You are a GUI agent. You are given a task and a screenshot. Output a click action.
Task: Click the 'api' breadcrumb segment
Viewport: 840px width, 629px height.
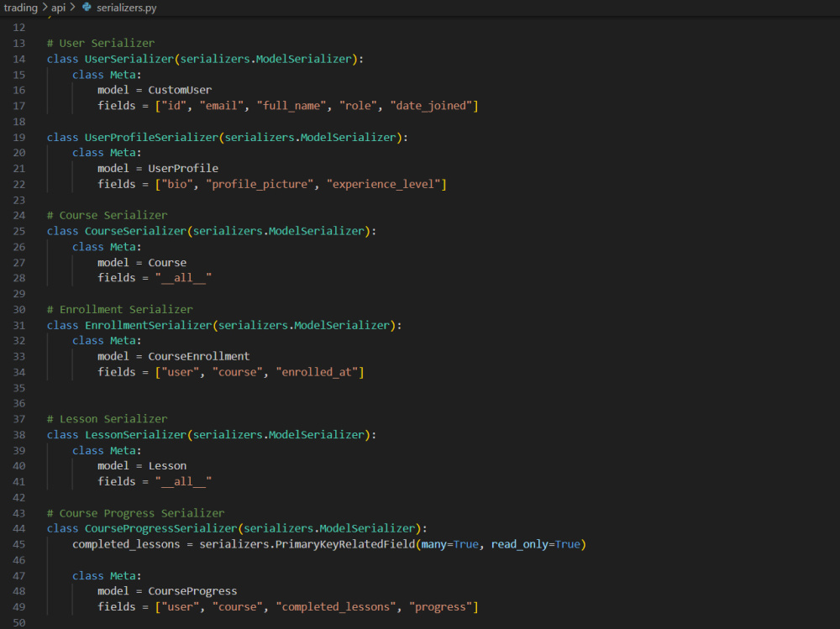tap(59, 8)
